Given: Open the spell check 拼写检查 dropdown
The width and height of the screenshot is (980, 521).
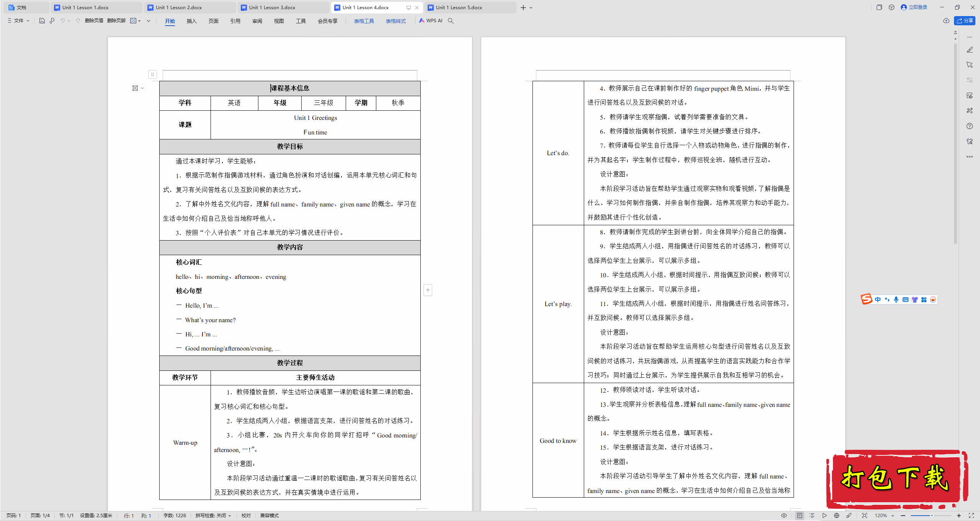Looking at the screenshot, I should (213, 516).
